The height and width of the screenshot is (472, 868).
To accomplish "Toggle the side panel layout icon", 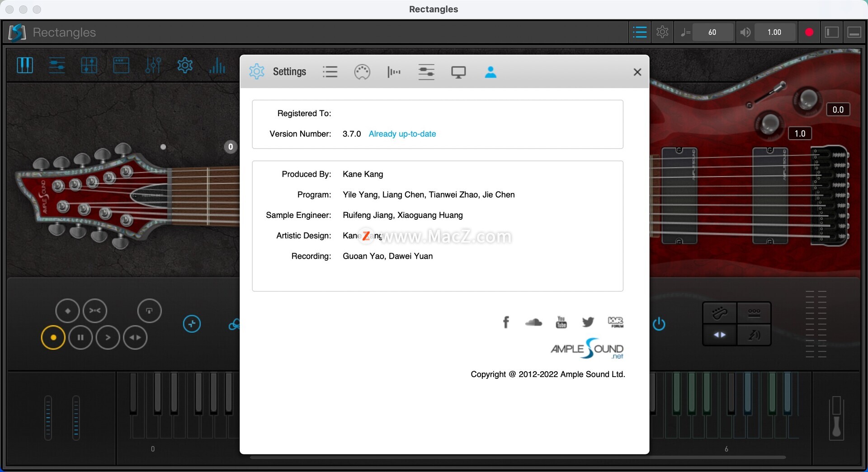I will click(x=832, y=32).
